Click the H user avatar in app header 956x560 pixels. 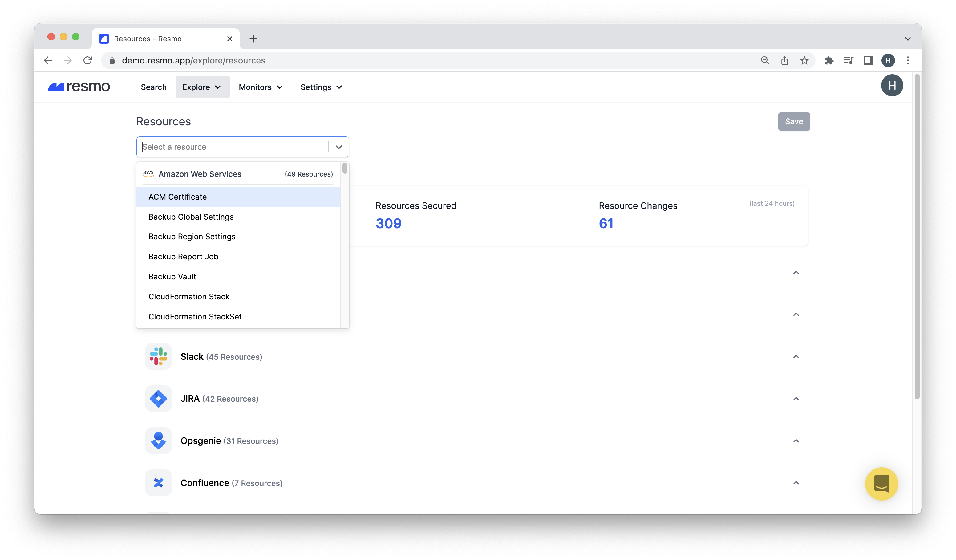[x=892, y=85]
